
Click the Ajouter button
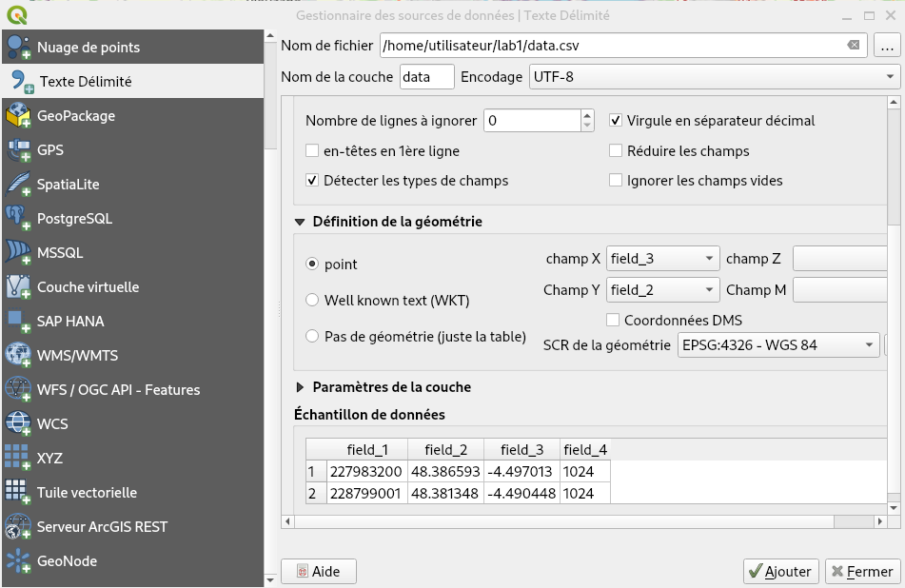(x=781, y=571)
